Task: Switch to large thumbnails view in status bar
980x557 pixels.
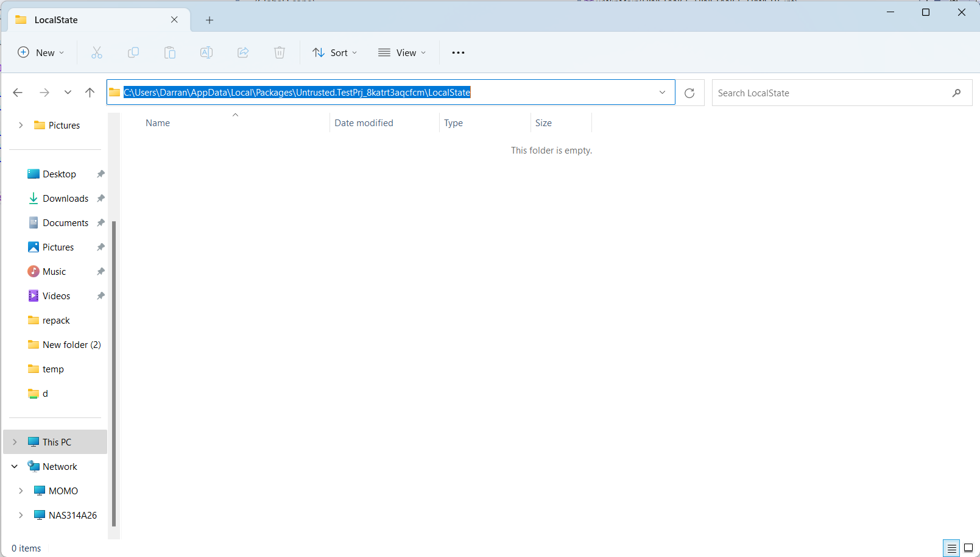Action: point(968,548)
